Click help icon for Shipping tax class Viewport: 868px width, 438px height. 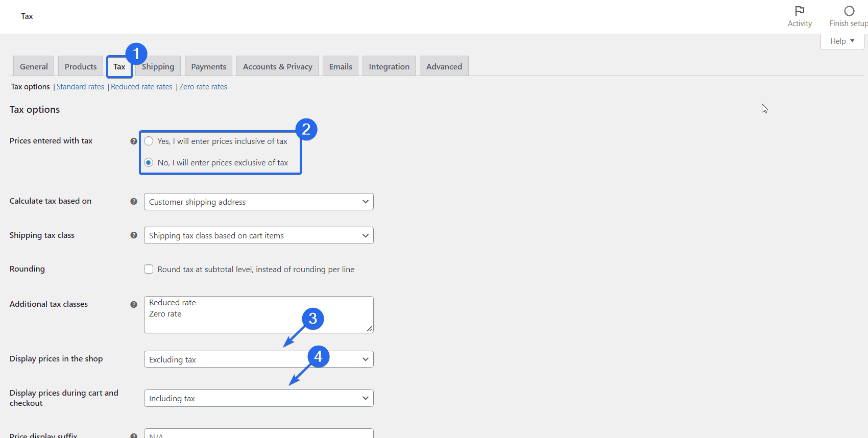134,235
